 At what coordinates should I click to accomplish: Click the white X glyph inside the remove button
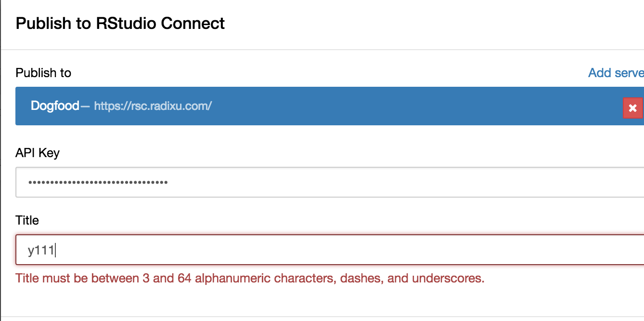tap(633, 107)
